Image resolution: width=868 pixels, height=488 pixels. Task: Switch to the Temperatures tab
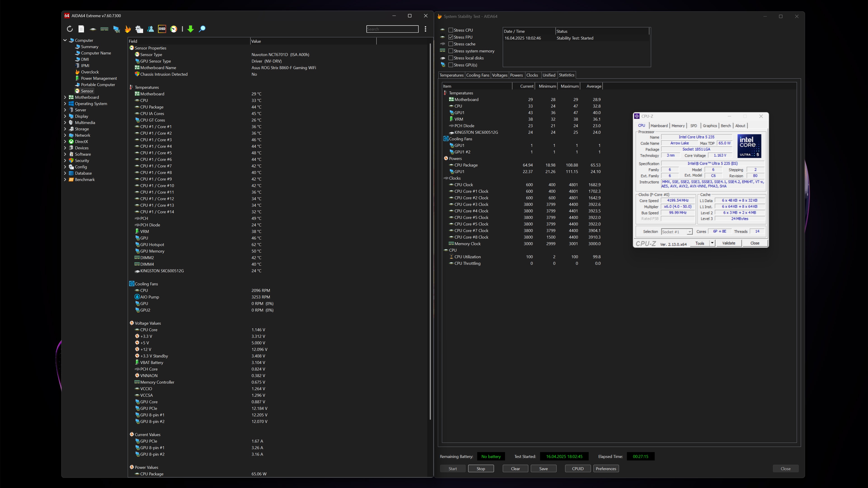tap(452, 75)
